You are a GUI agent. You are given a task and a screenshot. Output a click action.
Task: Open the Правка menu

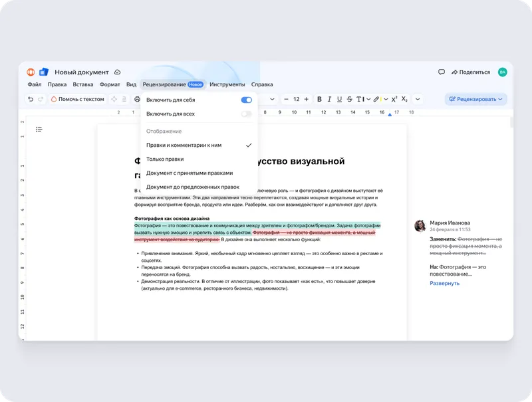57,84
